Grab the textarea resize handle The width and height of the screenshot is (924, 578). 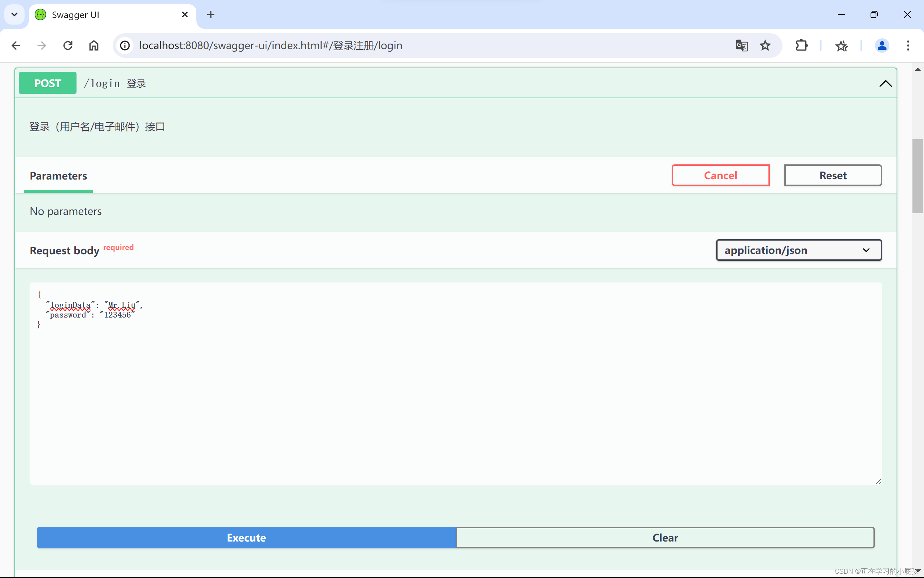point(878,481)
